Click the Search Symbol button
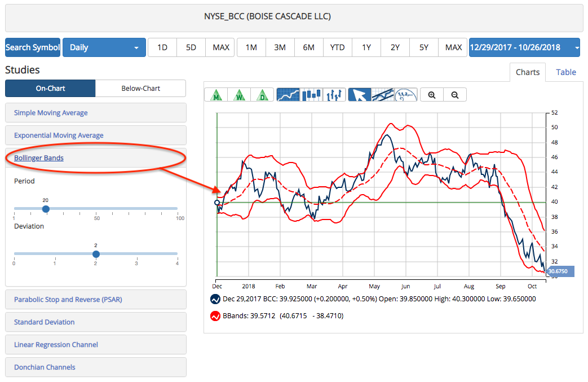This screenshot has width=588, height=382. click(33, 47)
